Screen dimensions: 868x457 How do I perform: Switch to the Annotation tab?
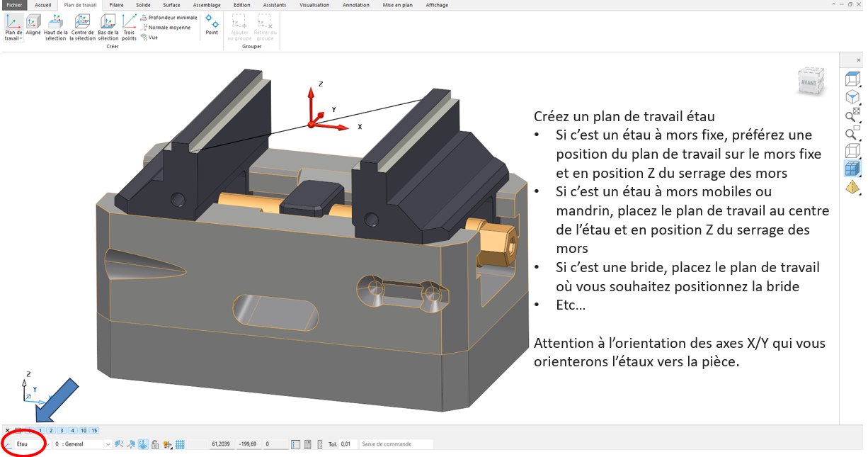point(356,5)
